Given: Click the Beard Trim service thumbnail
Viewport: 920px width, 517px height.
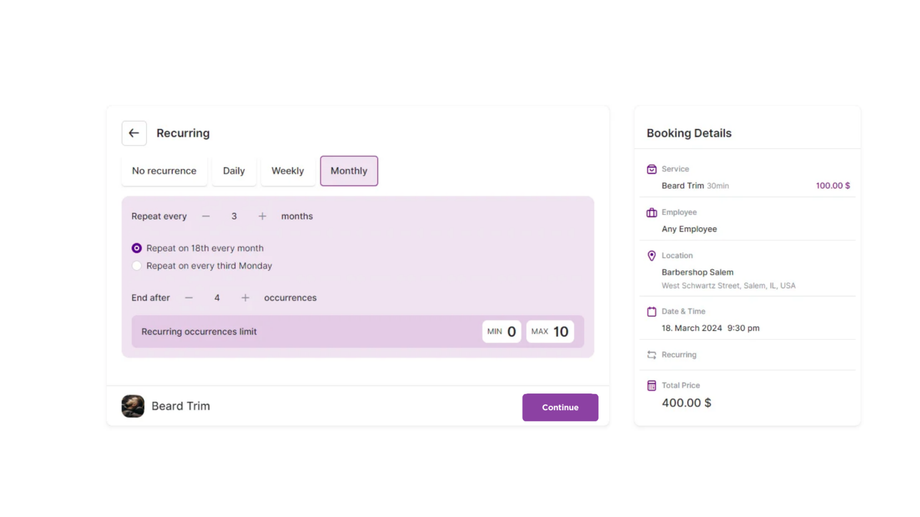Looking at the screenshot, I should 133,406.
